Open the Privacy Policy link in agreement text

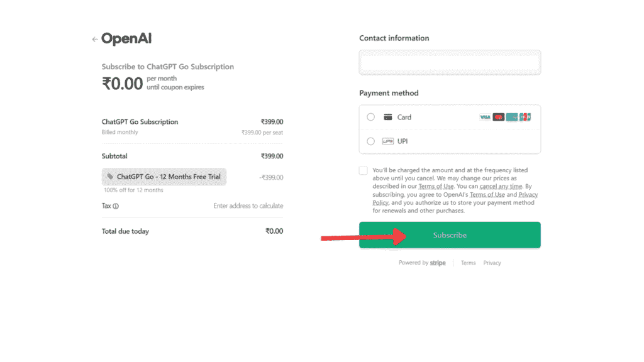coord(528,195)
